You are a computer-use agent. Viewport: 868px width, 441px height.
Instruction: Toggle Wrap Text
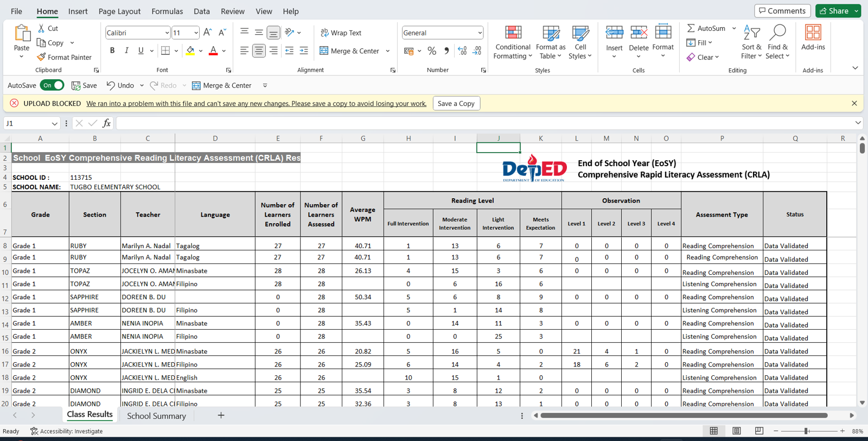(x=341, y=33)
